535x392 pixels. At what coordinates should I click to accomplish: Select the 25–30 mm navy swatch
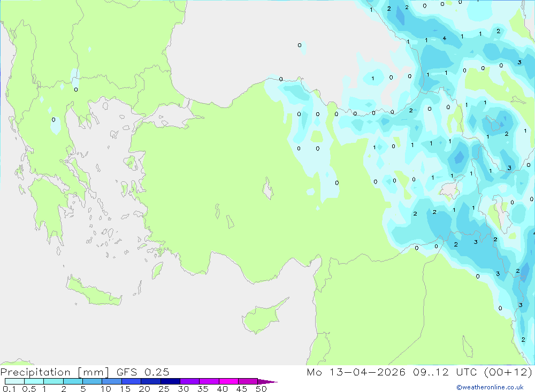(x=170, y=381)
